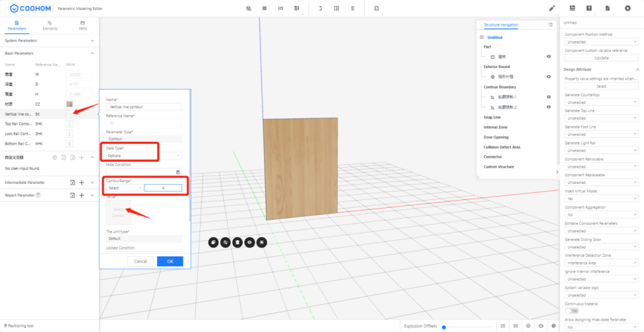Add an Intermediate Parameter with plus icon
This screenshot has width=644, height=332.
click(81, 183)
